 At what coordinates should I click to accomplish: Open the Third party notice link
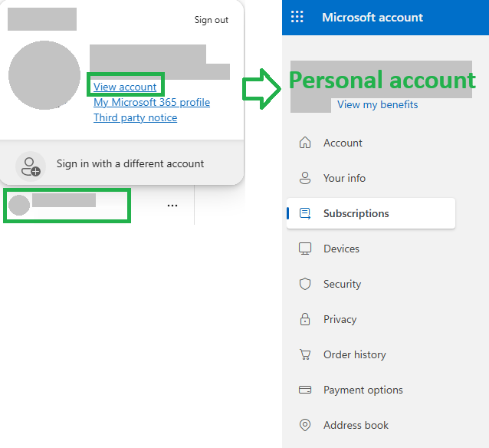pyautogui.click(x=136, y=117)
